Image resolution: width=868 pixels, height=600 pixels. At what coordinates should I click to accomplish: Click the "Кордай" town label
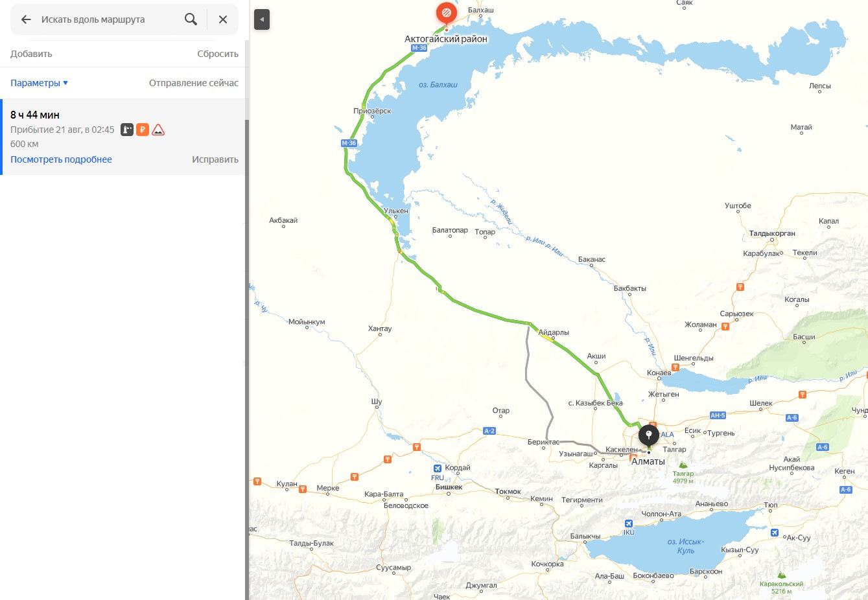[458, 468]
